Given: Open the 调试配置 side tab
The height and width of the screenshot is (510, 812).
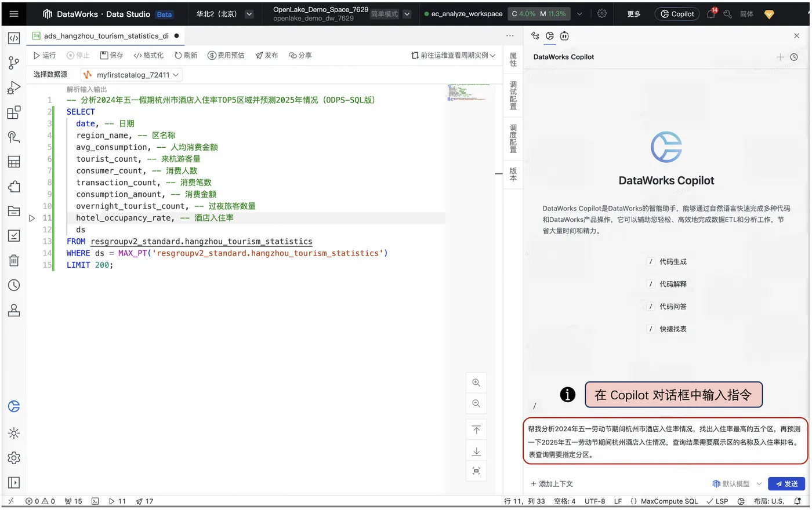Looking at the screenshot, I should [513, 96].
